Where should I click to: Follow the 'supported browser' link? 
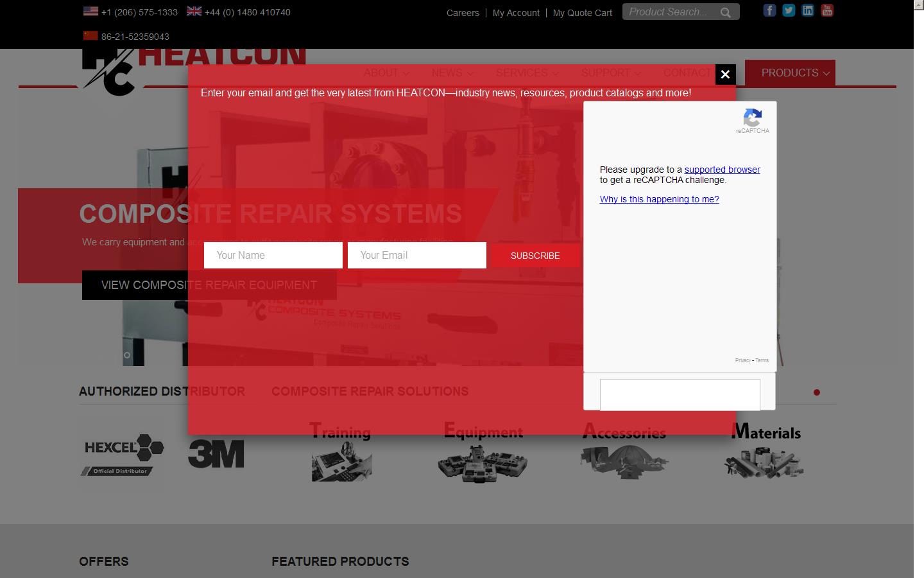point(722,170)
